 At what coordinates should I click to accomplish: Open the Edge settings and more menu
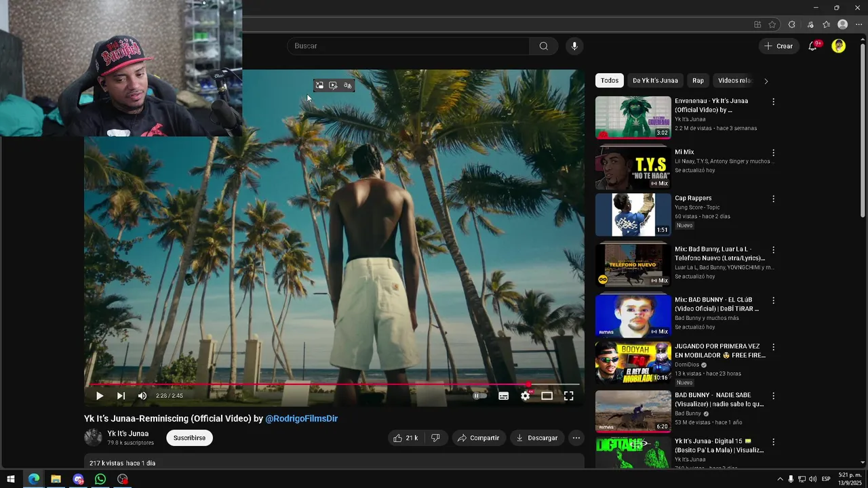859,24
